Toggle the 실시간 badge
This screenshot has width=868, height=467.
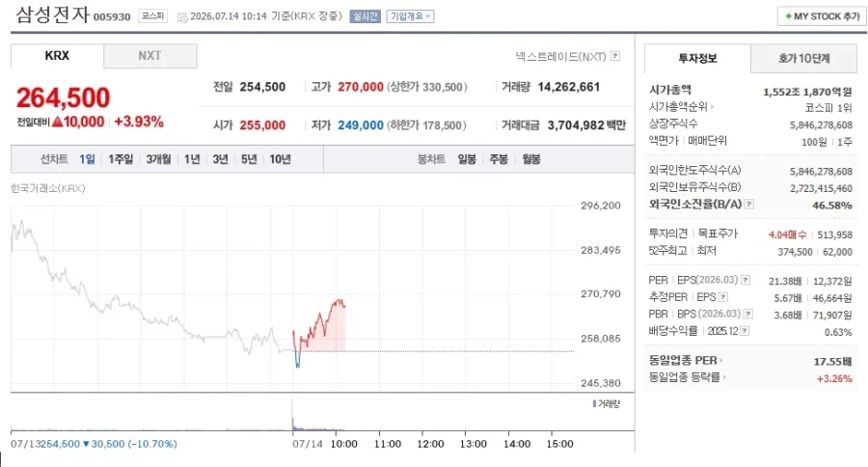click(365, 16)
